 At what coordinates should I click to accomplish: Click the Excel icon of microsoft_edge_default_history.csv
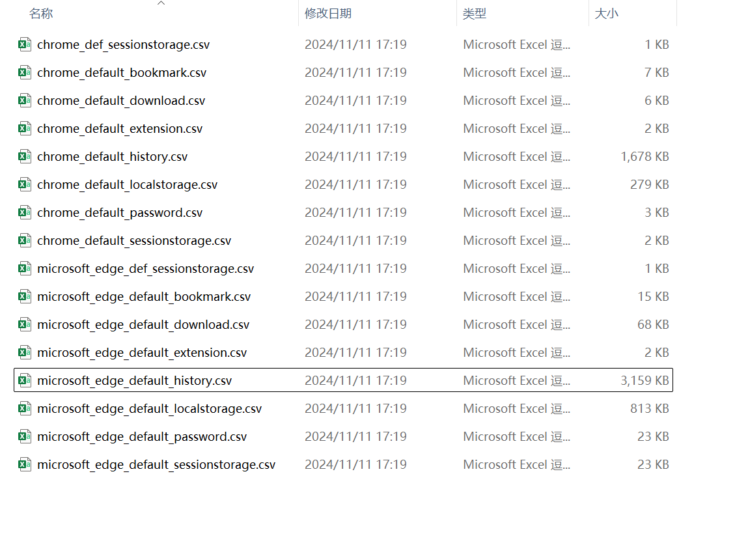25,381
